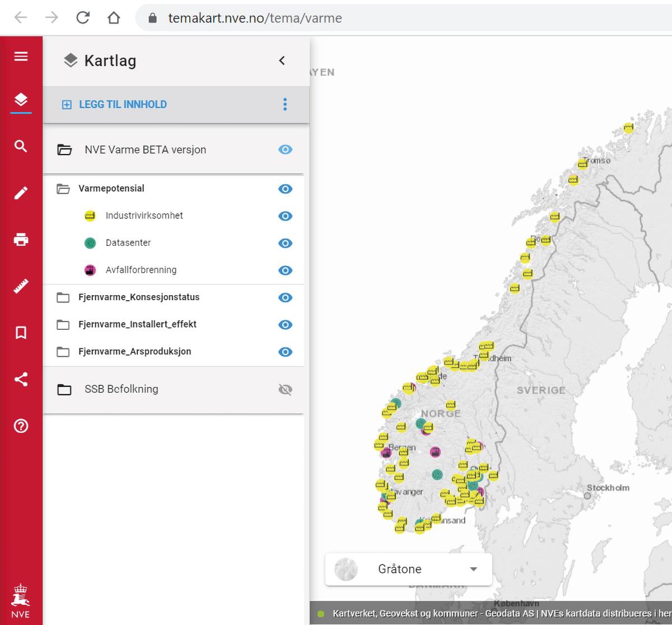
Task: Open the three-dot options menu
Action: [x=285, y=104]
